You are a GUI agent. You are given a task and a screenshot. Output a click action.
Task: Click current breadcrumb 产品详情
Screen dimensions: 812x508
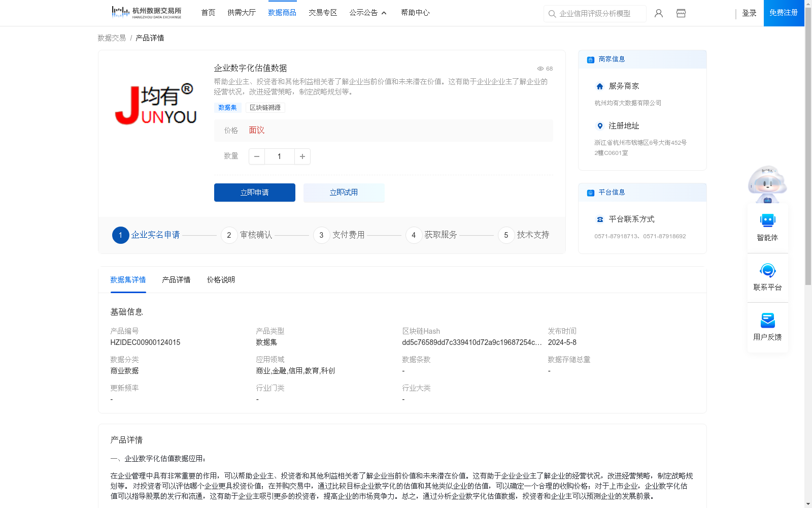tap(150, 38)
